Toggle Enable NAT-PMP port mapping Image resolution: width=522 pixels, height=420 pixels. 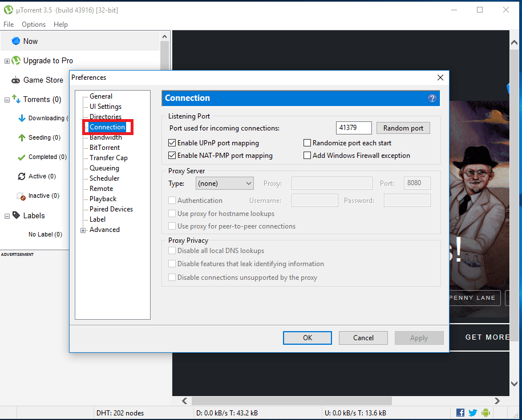point(172,156)
